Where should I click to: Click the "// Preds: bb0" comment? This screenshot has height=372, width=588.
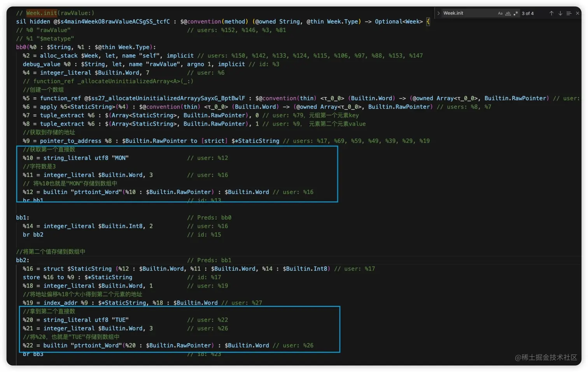(209, 218)
